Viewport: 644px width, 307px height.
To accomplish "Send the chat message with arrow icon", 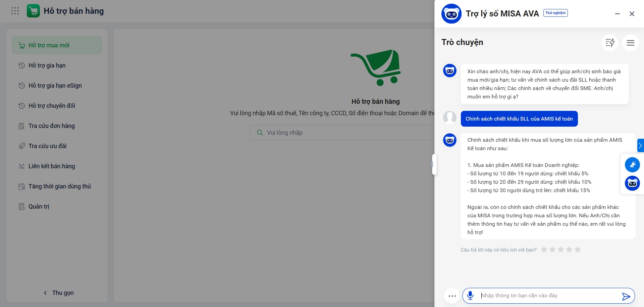I will 626,296.
